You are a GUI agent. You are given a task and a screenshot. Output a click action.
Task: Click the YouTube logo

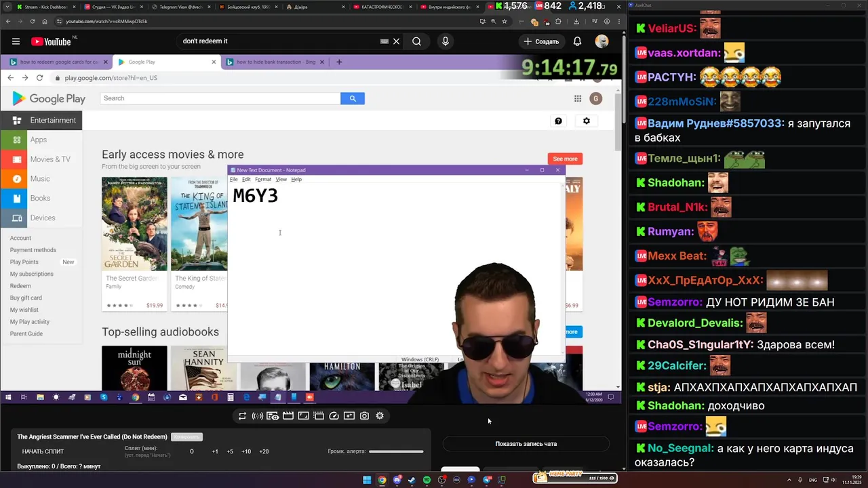click(x=51, y=41)
